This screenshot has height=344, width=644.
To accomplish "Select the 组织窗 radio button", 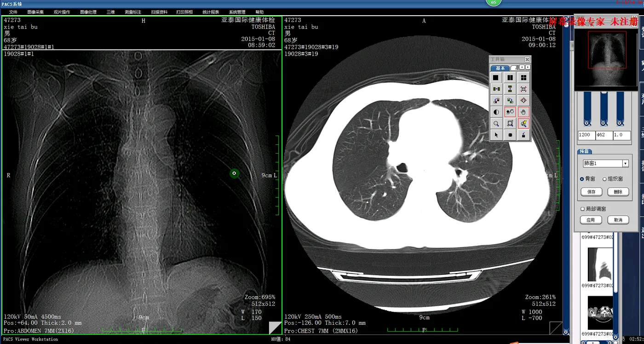I will tap(604, 179).
